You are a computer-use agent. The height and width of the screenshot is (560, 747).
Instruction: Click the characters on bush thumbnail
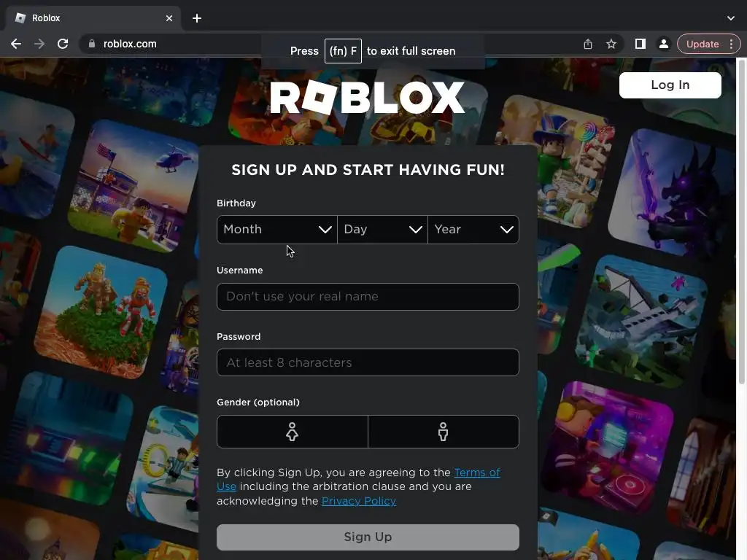coord(101,312)
